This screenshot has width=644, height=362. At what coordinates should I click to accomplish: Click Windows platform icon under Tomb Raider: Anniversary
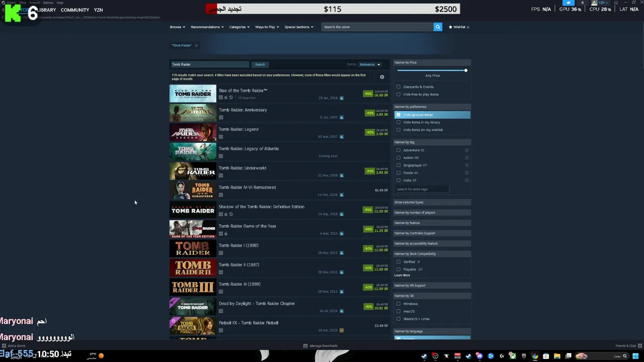tap(221, 117)
